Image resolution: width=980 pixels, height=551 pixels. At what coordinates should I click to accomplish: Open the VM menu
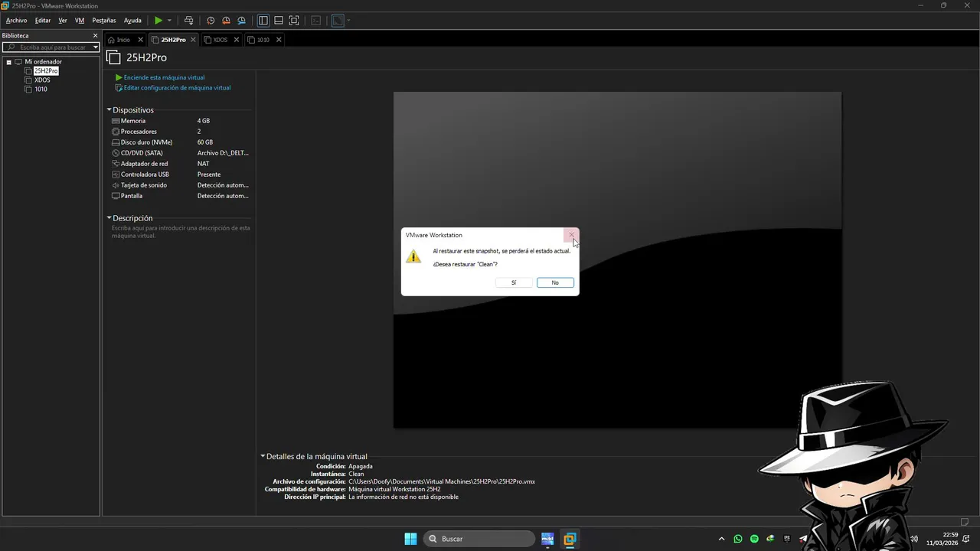pos(80,21)
